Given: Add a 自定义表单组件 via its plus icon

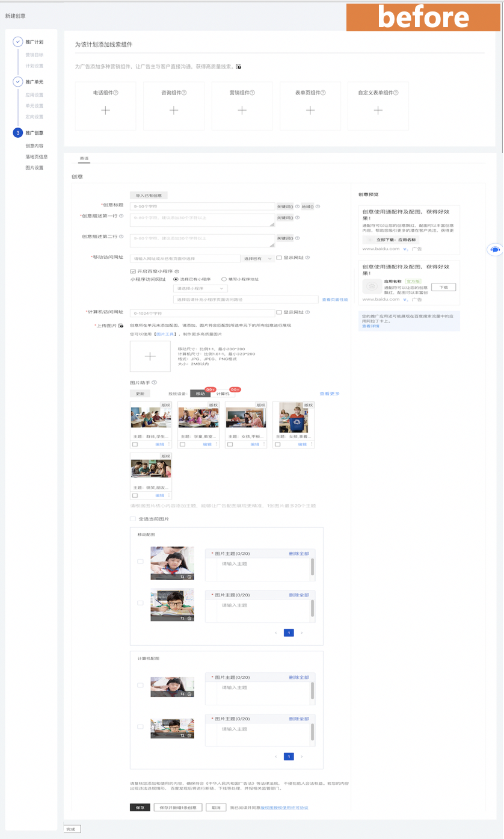Looking at the screenshot, I should click(378, 110).
